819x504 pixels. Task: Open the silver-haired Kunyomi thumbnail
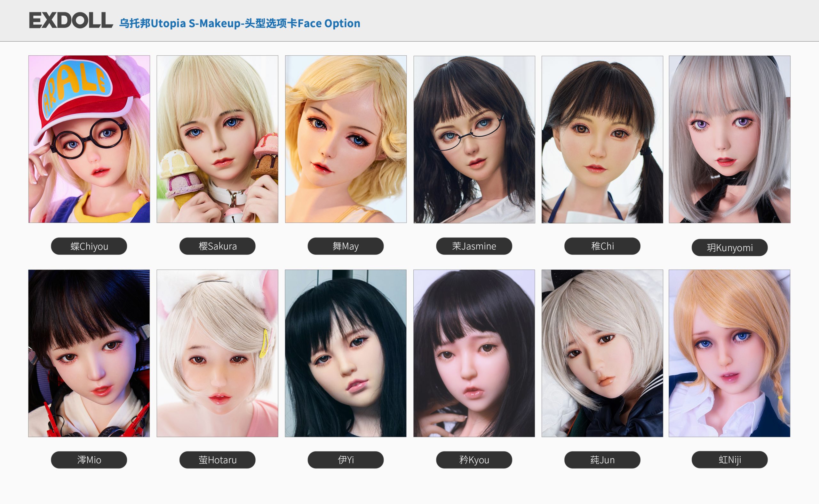729,139
